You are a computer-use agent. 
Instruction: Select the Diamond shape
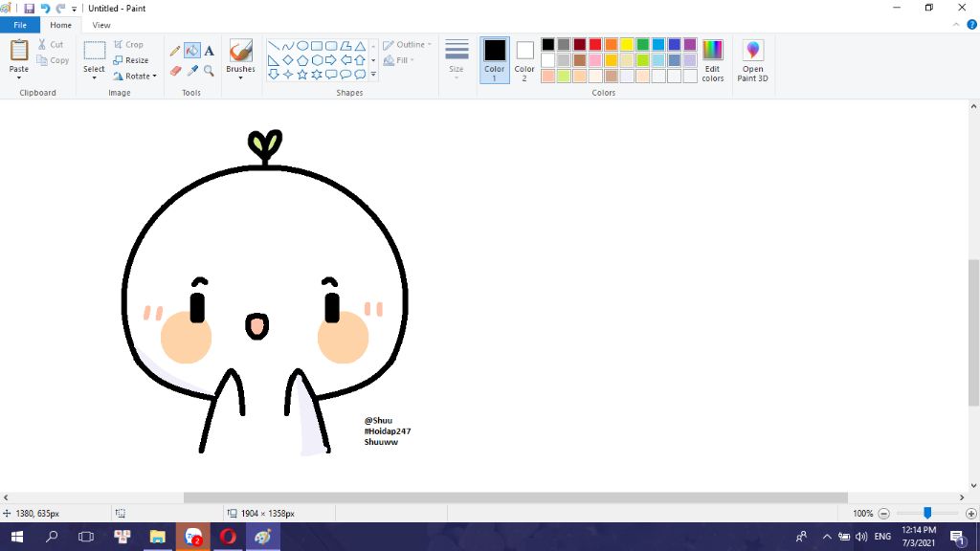(287, 60)
